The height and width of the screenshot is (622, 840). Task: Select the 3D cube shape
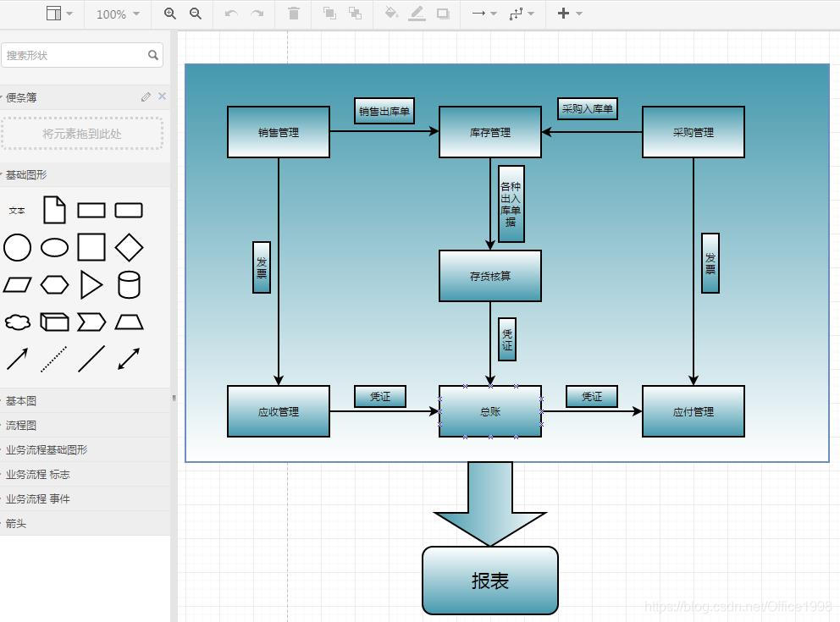coord(55,322)
